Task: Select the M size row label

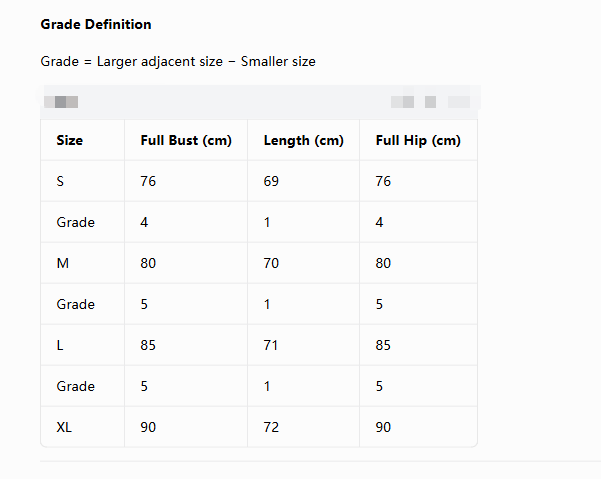Action: [62, 263]
